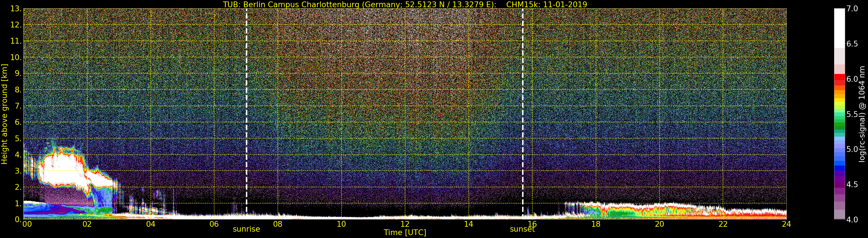
Task: Click time axis tick '22'
Action: 723,224
